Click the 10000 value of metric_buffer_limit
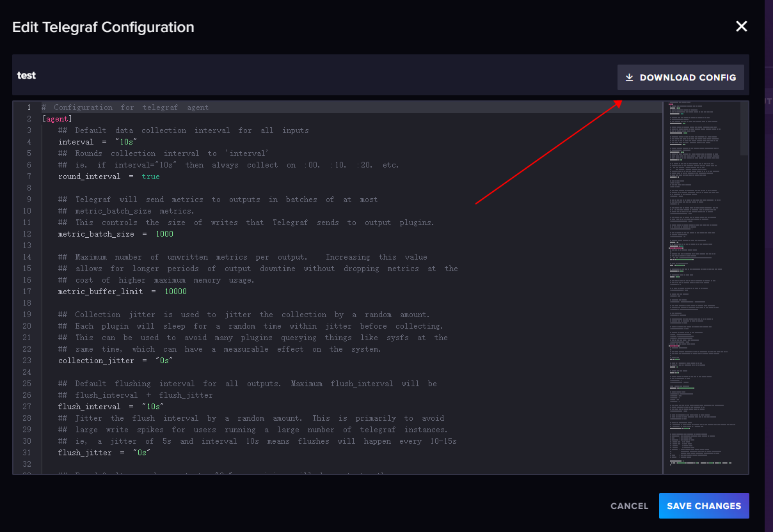Image resolution: width=773 pixels, height=532 pixels. (175, 292)
